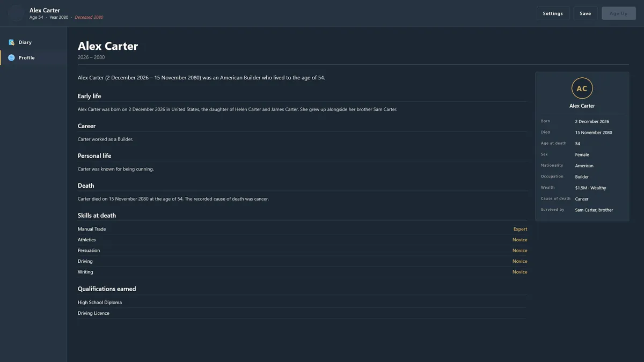Switch to the Profile sidebar tab

coord(33,57)
